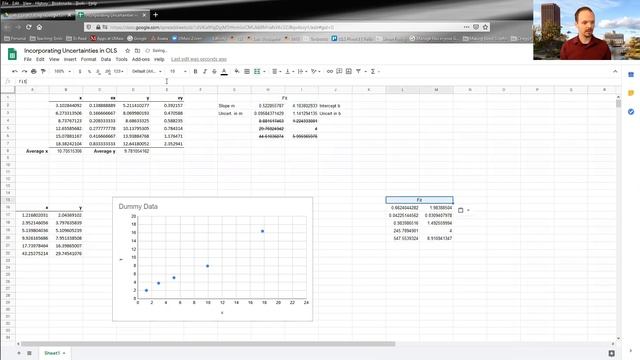Image resolution: width=640 pixels, height=360 pixels.
Task: Open the Format menu
Action: (88, 59)
